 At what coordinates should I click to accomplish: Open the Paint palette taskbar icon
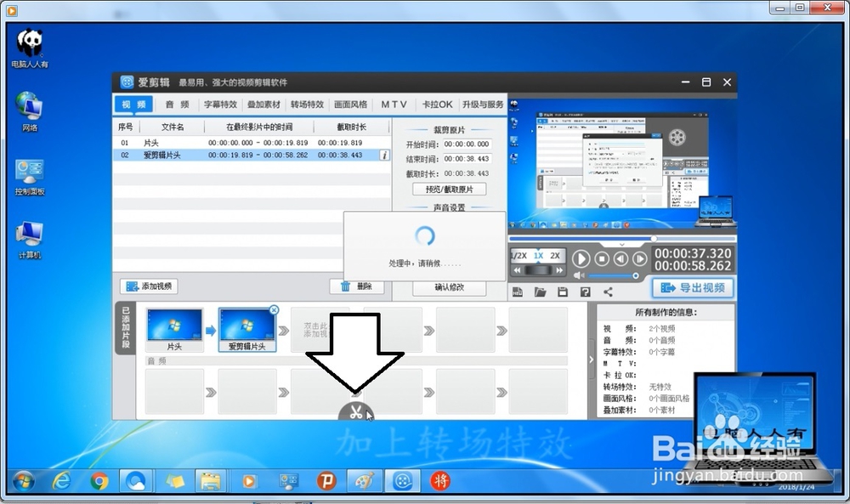point(365,481)
